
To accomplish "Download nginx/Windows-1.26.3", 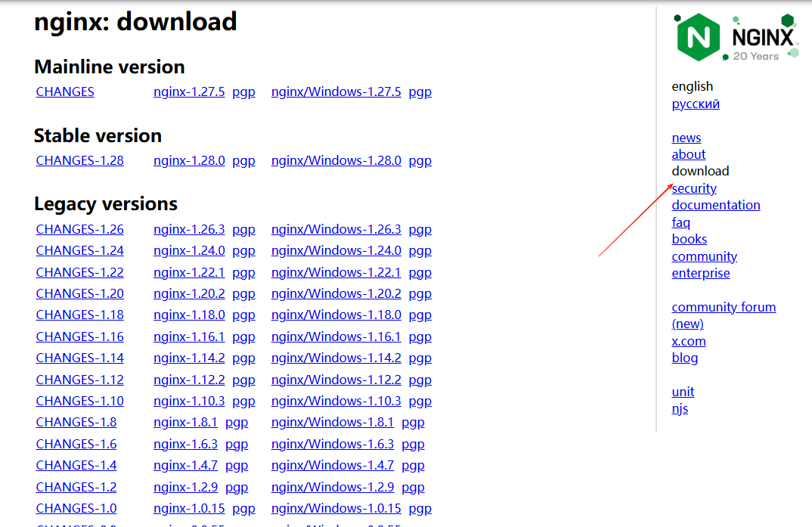I will coord(336,229).
